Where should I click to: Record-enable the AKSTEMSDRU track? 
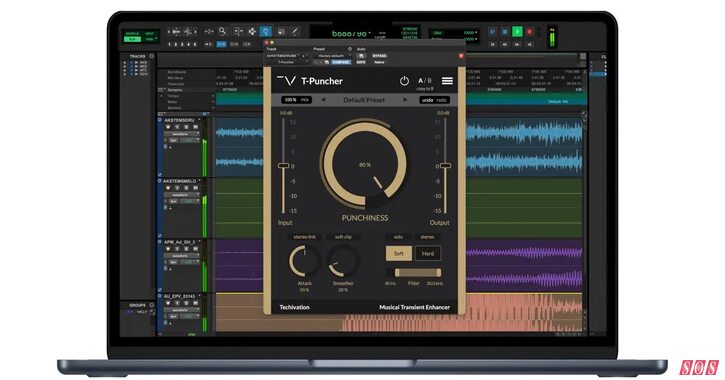point(168,127)
